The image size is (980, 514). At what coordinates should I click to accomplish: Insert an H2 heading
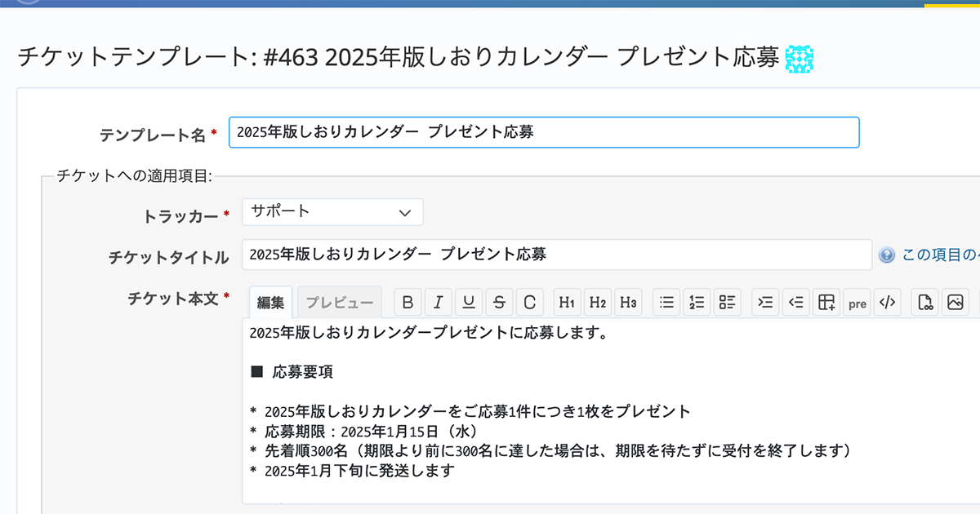[597, 302]
